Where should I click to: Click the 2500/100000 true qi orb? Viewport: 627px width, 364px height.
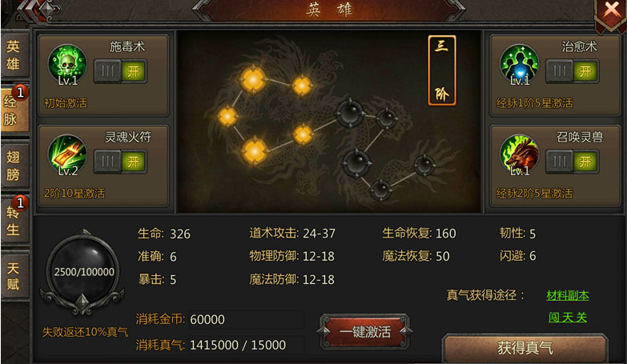pos(83,272)
